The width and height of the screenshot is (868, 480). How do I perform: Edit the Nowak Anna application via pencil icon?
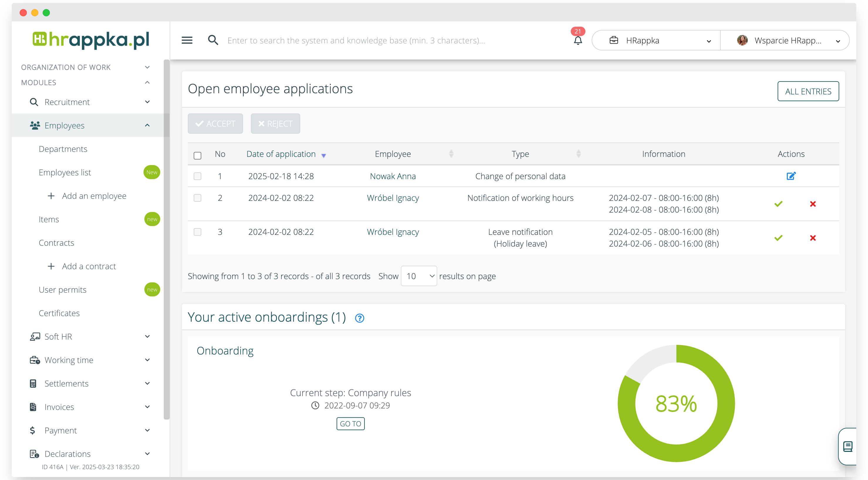pos(791,176)
